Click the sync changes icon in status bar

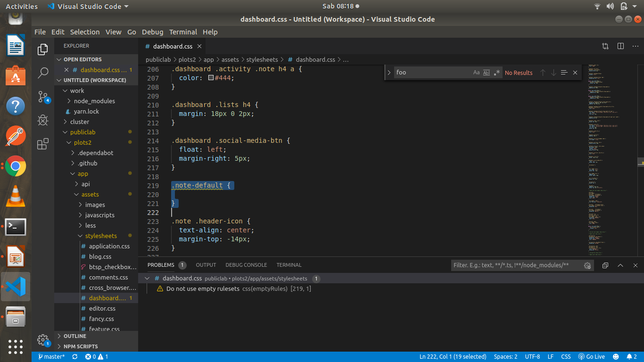(x=74, y=357)
